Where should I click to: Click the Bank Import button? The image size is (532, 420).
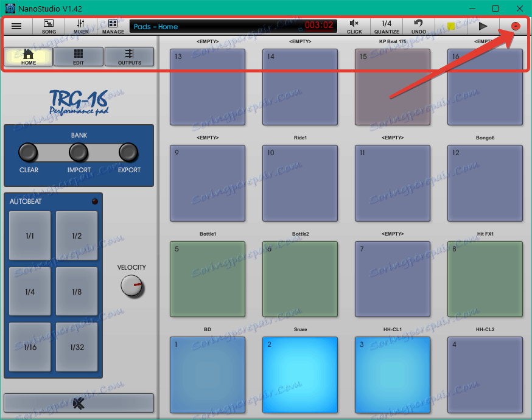(79, 152)
